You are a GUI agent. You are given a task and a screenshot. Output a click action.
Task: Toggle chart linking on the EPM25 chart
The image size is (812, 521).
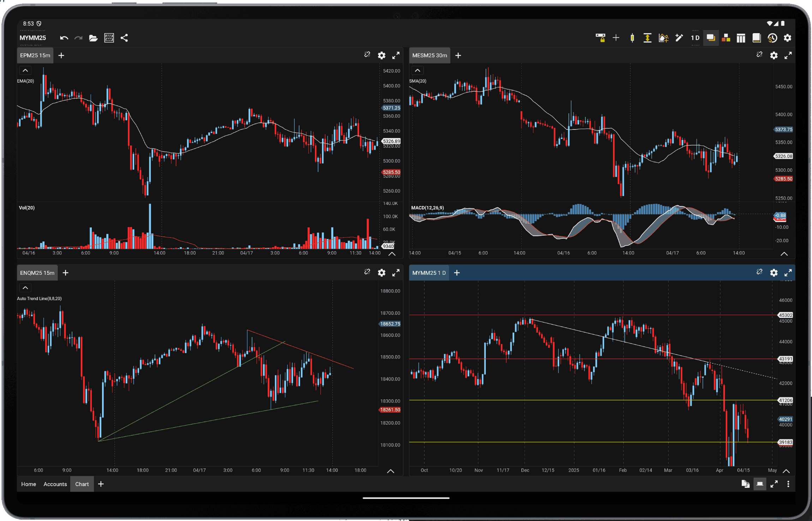(367, 55)
